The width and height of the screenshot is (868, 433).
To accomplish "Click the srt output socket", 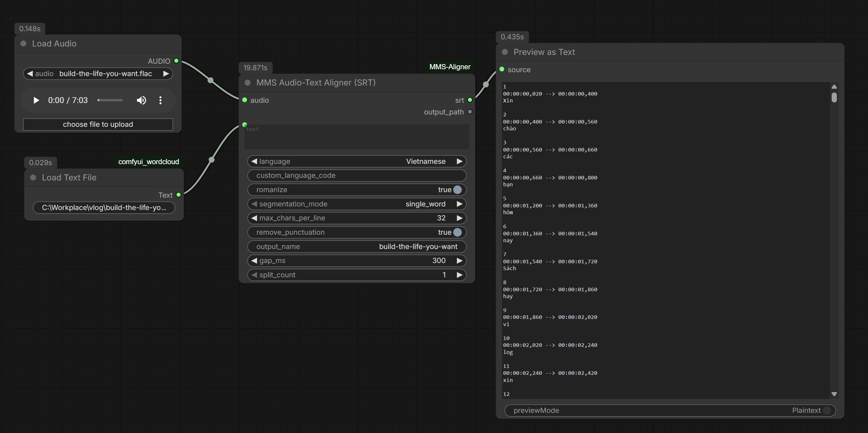I will (470, 100).
